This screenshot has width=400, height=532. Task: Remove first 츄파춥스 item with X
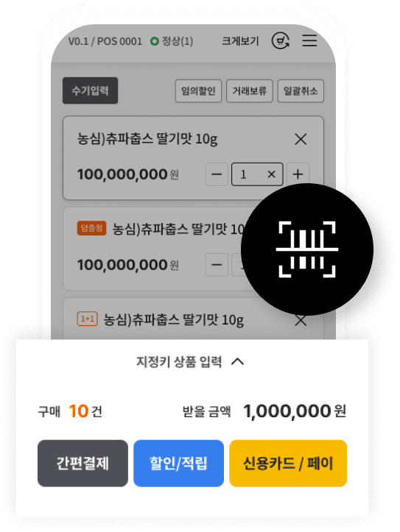click(x=301, y=139)
